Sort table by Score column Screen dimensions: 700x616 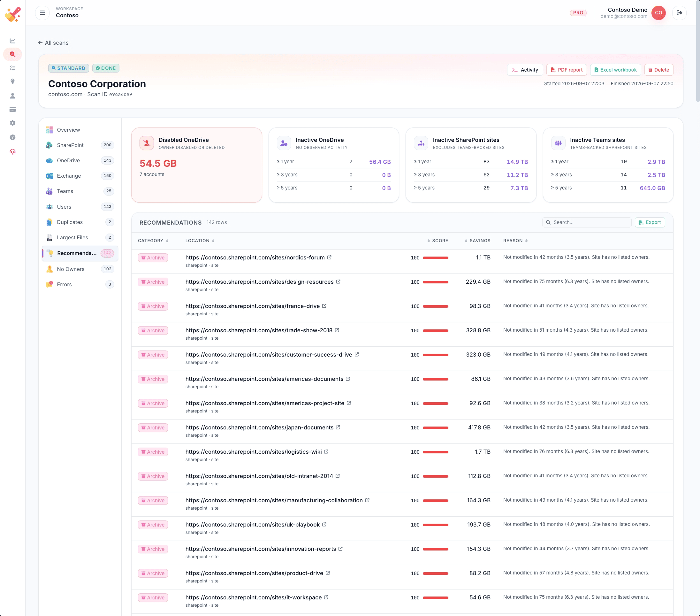coord(438,241)
